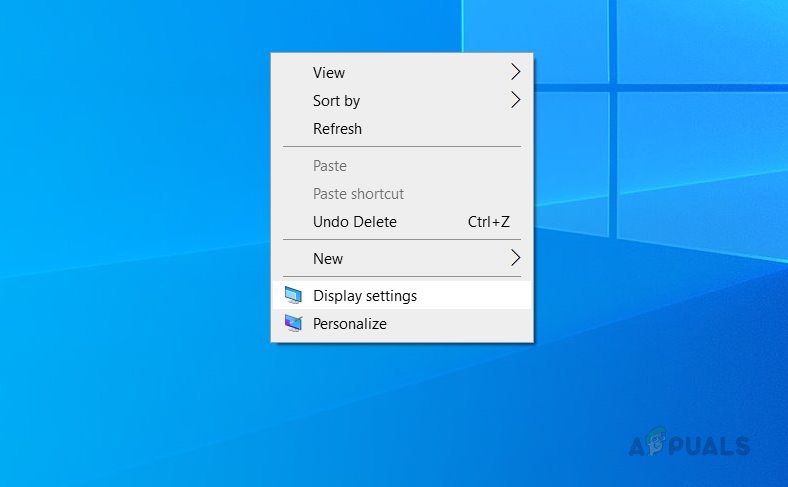
Task: Select Undo Delete in the menu
Action: tap(402, 222)
